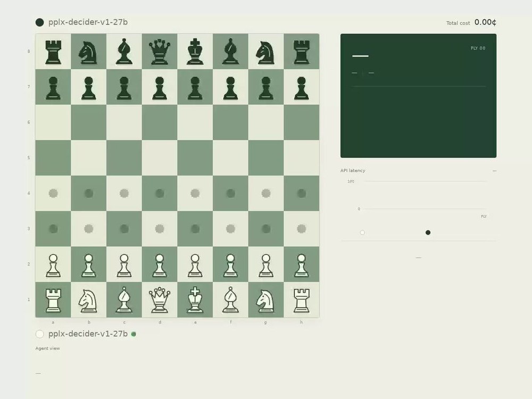
Task: Click the move dot on square g4
Action: pyautogui.click(x=266, y=194)
